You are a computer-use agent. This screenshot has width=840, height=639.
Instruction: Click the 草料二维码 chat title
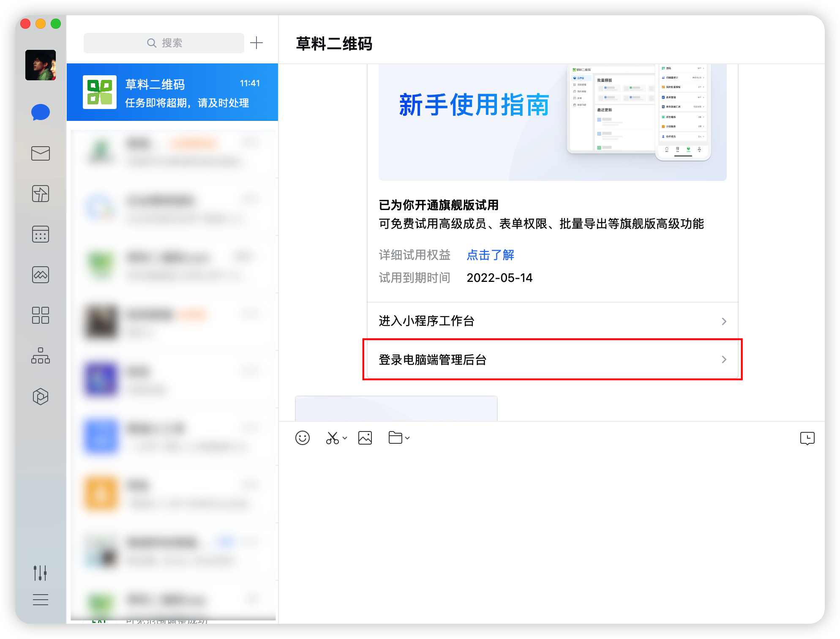pyautogui.click(x=334, y=44)
